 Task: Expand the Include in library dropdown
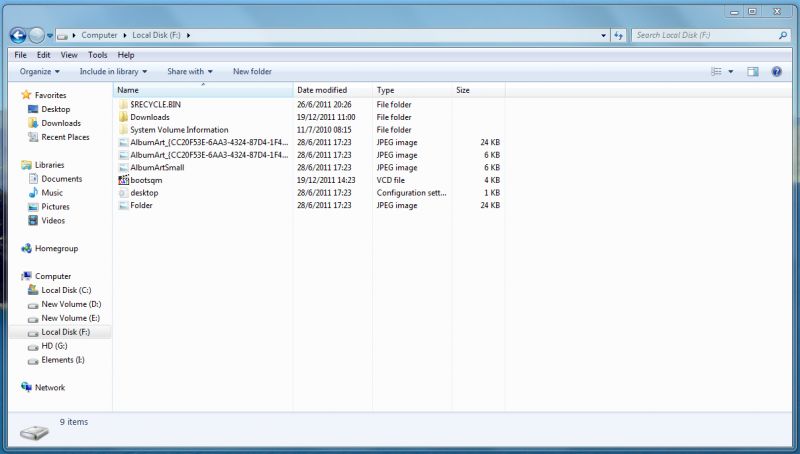pyautogui.click(x=113, y=72)
